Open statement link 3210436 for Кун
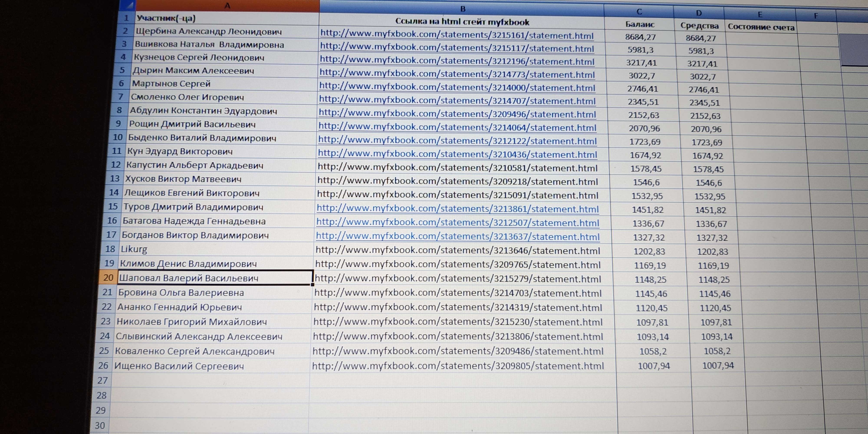Image resolution: width=868 pixels, height=434 pixels. pos(457,154)
